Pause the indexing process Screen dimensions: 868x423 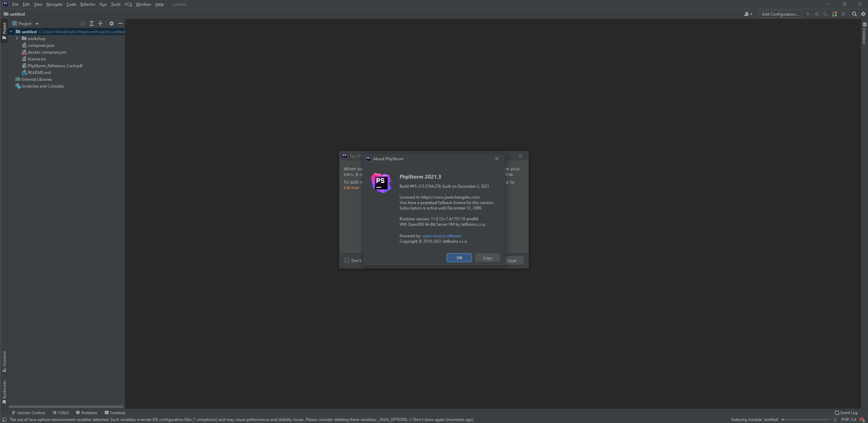835,420
